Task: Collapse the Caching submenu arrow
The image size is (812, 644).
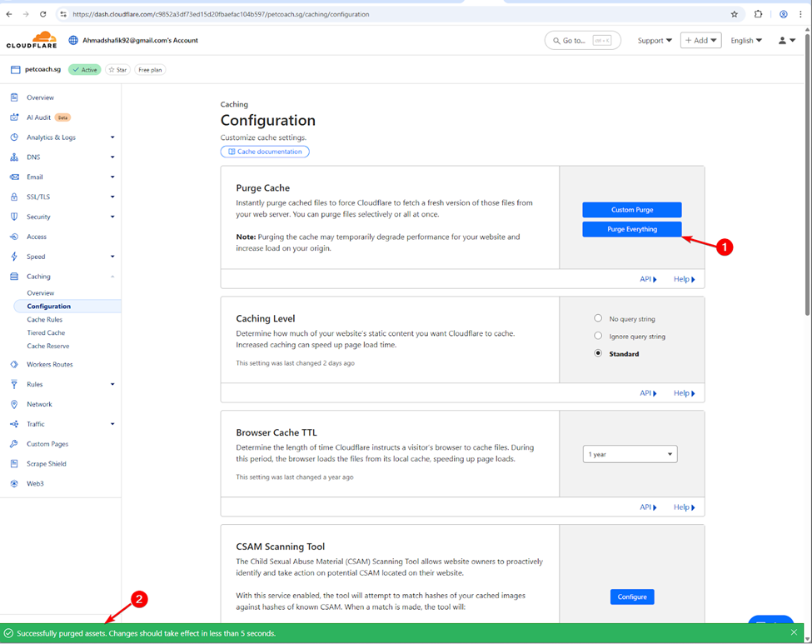Action: pos(112,276)
